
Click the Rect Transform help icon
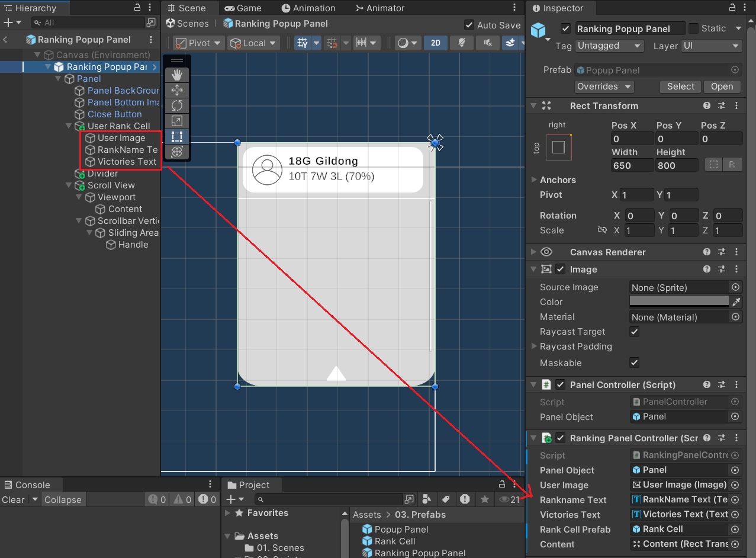[x=707, y=105]
